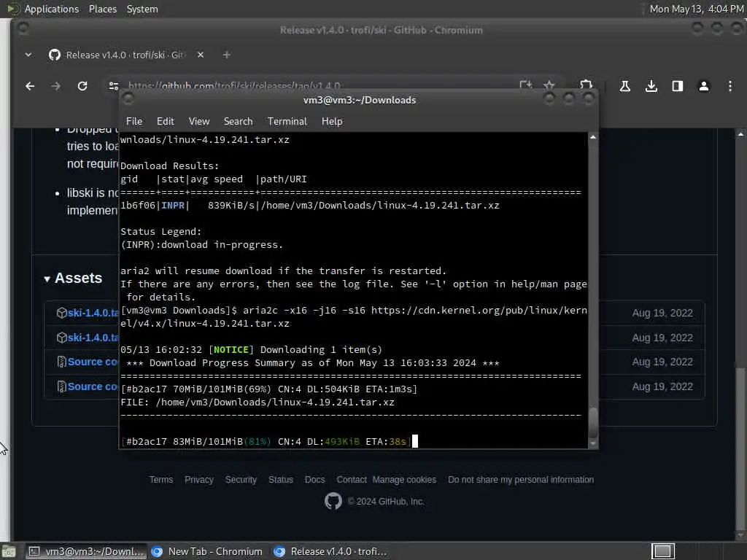
Task: Close the Release v1.4.0 tab
Action: coord(201,55)
